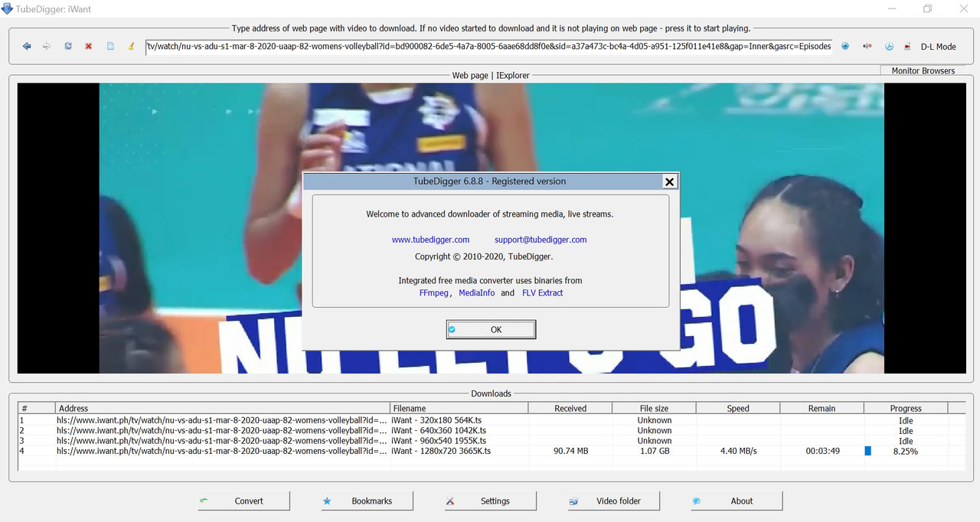Click the 00:03:49 remaining time value
The width and height of the screenshot is (980, 522).
pyautogui.click(x=822, y=452)
